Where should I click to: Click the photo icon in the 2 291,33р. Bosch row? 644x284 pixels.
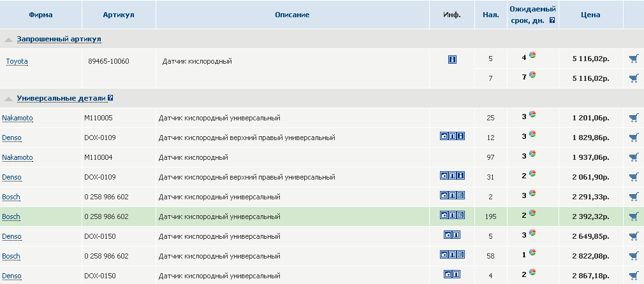pos(444,196)
